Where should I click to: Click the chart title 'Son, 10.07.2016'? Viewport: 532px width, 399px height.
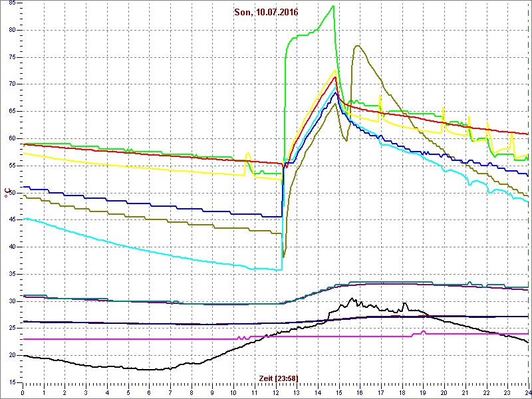pos(266,13)
